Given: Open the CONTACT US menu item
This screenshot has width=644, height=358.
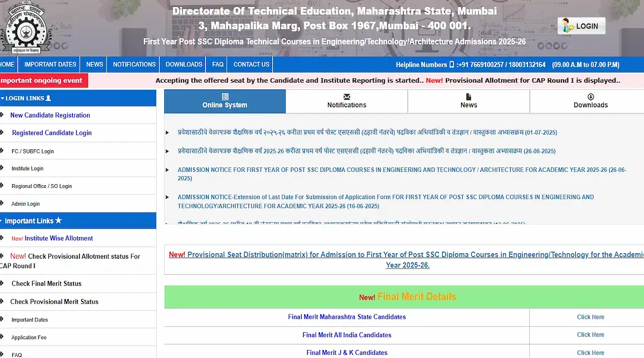Looking at the screenshot, I should pyautogui.click(x=251, y=64).
